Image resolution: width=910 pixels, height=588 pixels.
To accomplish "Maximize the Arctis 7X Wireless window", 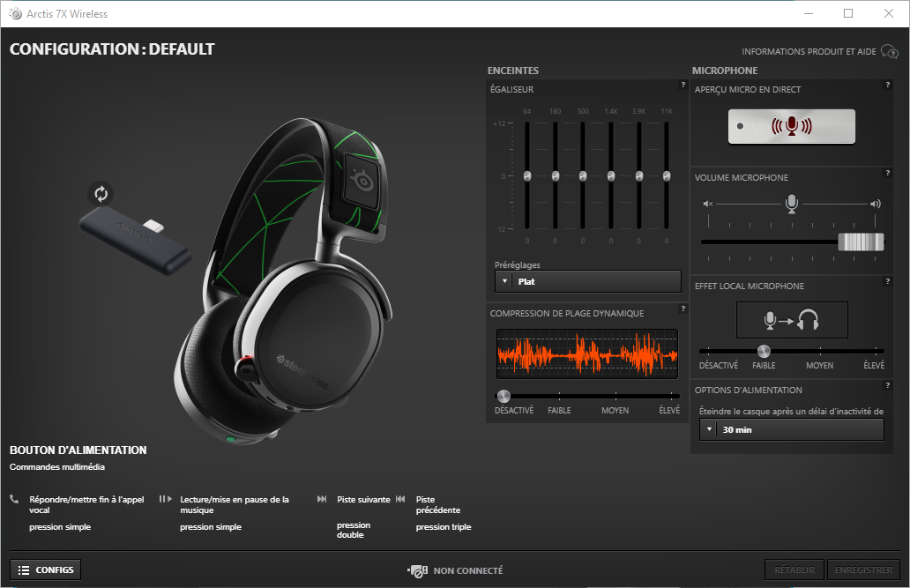I will [848, 13].
